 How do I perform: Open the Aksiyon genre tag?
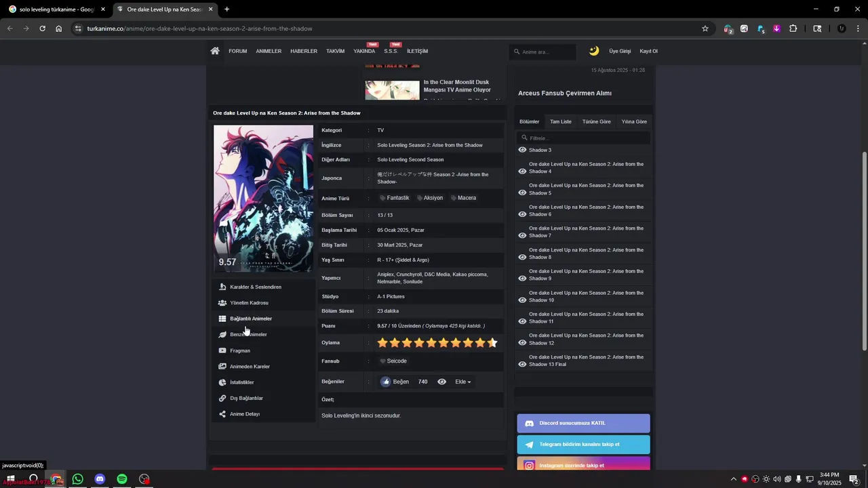pyautogui.click(x=429, y=198)
